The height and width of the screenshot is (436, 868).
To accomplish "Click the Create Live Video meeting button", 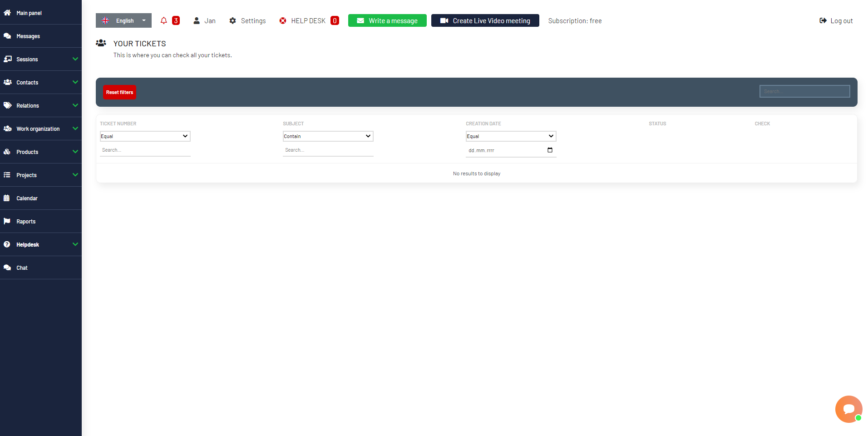I will coord(485,20).
